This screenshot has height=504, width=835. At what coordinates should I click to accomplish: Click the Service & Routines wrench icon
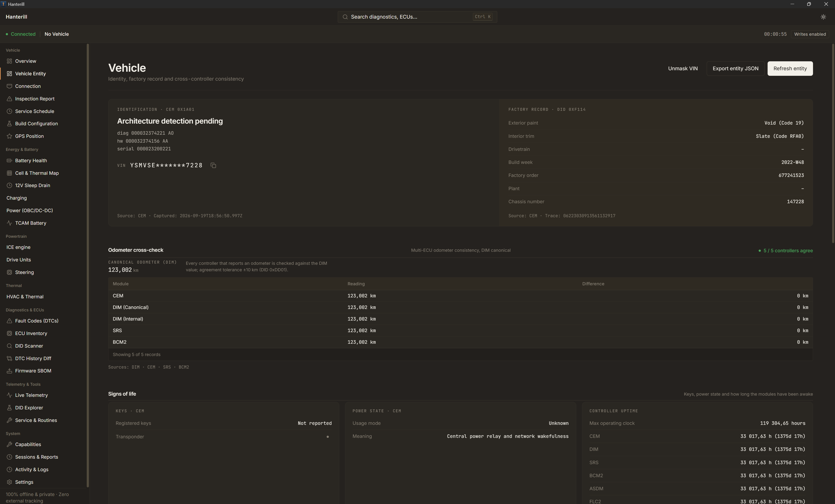[9, 420]
